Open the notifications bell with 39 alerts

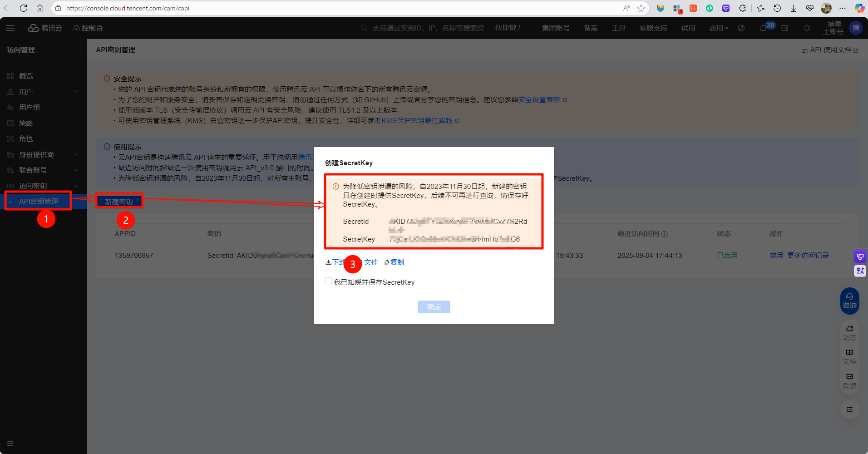point(763,28)
